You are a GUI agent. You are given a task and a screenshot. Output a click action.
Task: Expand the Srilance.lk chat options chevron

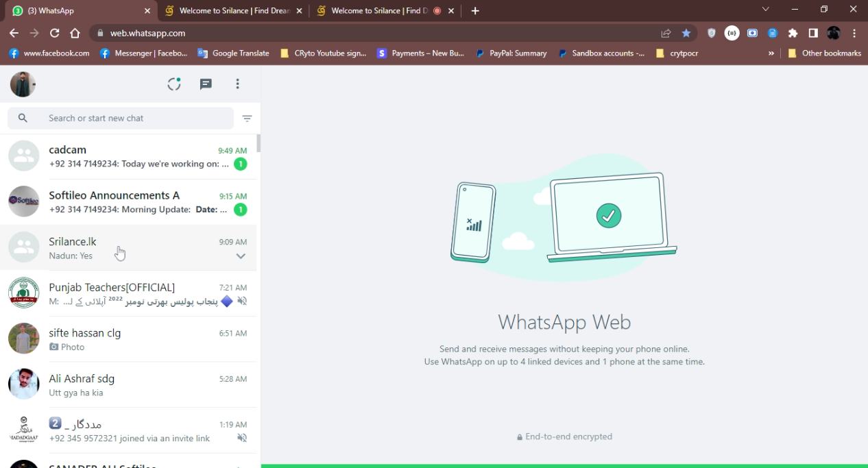click(x=241, y=256)
